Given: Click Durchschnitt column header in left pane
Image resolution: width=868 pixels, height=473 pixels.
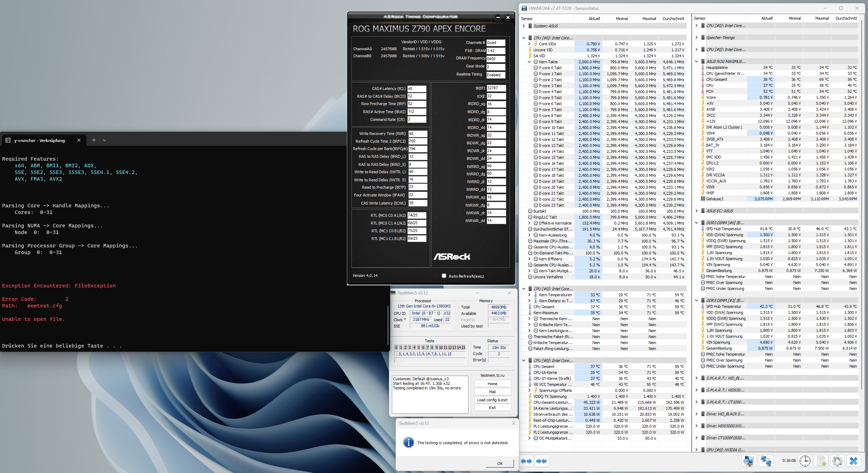Looking at the screenshot, I should point(673,19).
